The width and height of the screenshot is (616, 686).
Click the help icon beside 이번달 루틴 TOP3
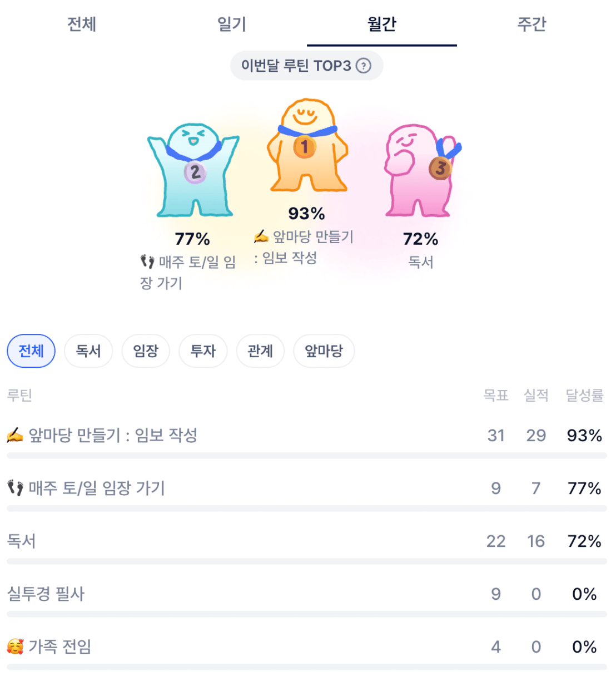pyautogui.click(x=364, y=66)
